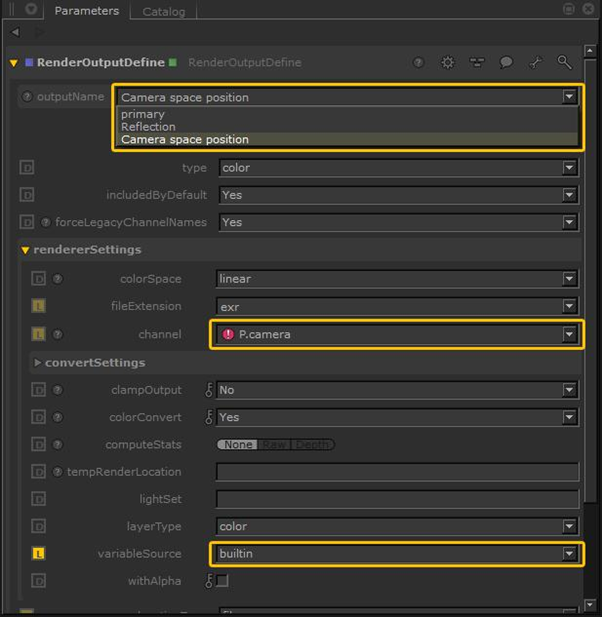The height and width of the screenshot is (617, 602).
Task: Click the wrench icon in the node header
Action: click(x=535, y=62)
